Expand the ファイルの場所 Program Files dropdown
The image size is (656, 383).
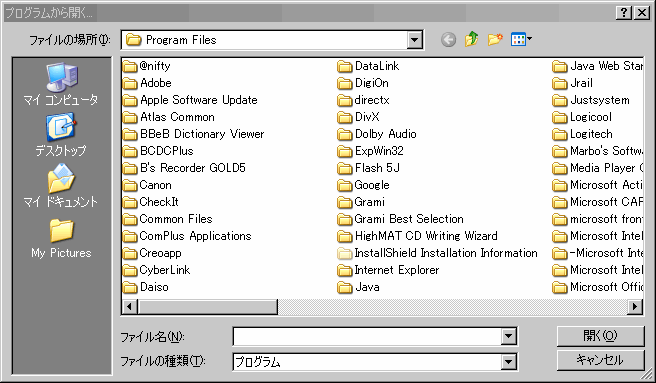pyautogui.click(x=415, y=40)
